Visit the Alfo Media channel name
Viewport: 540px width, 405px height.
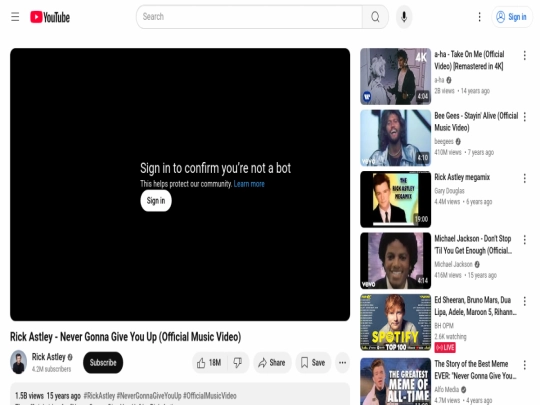tap(447, 389)
